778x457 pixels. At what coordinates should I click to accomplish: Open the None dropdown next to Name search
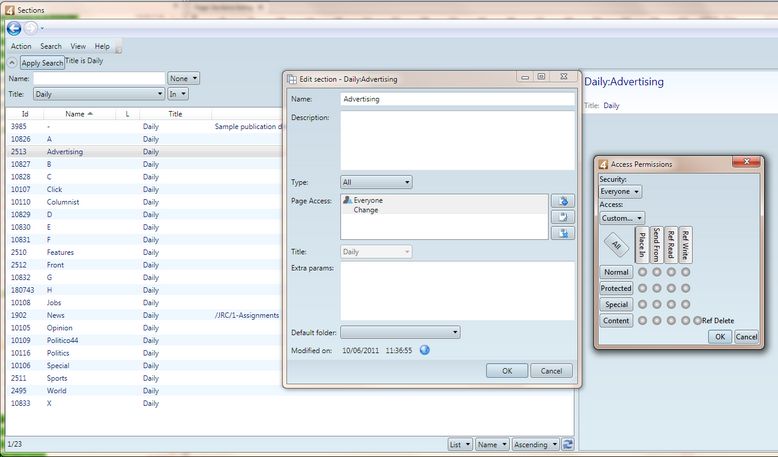[x=184, y=78]
